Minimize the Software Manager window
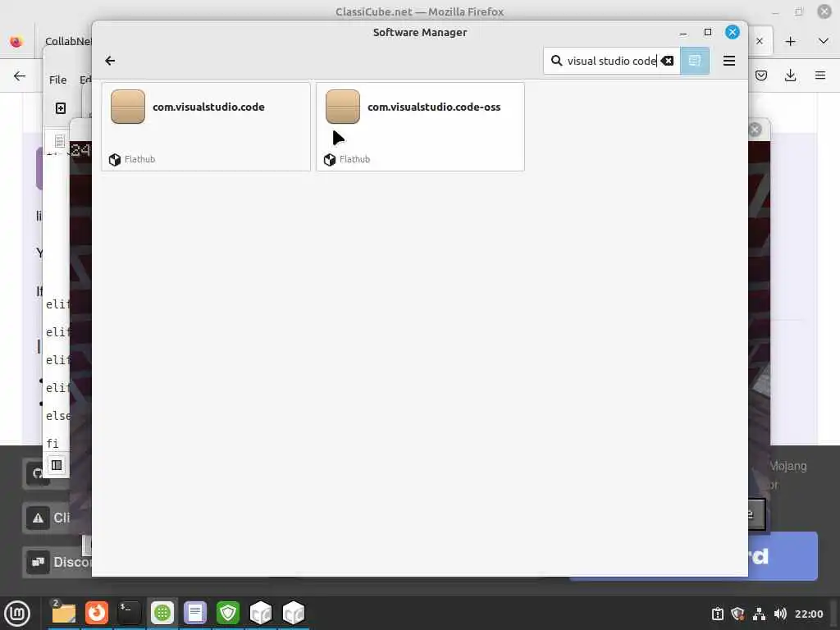Image resolution: width=840 pixels, height=630 pixels. click(x=683, y=32)
